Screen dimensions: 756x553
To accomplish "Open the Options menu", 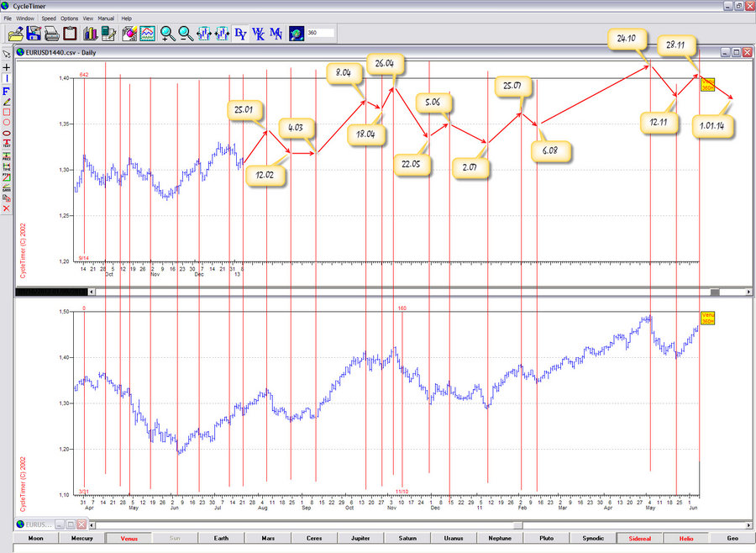I will pyautogui.click(x=69, y=18).
